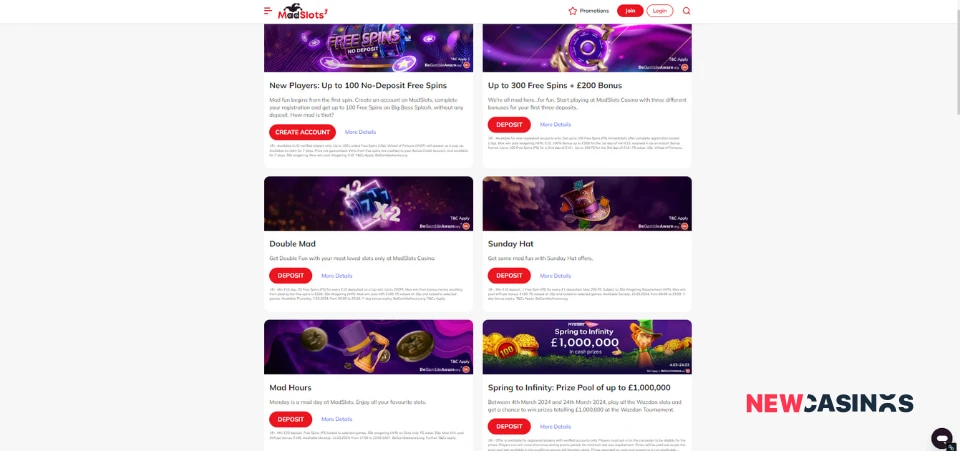
Task: Click the 18+ badge on Sunday Hat banner
Action: point(684,226)
